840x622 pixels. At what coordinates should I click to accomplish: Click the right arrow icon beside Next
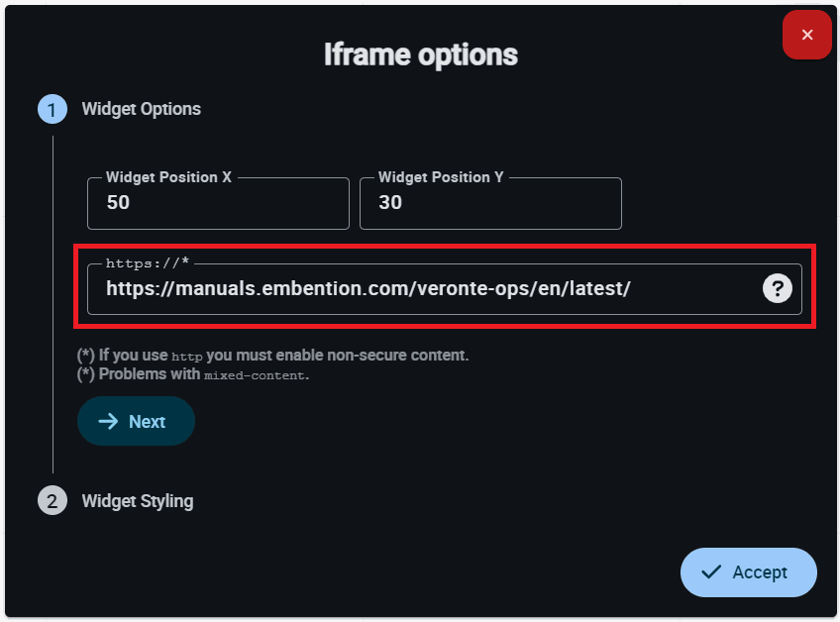coord(108,422)
